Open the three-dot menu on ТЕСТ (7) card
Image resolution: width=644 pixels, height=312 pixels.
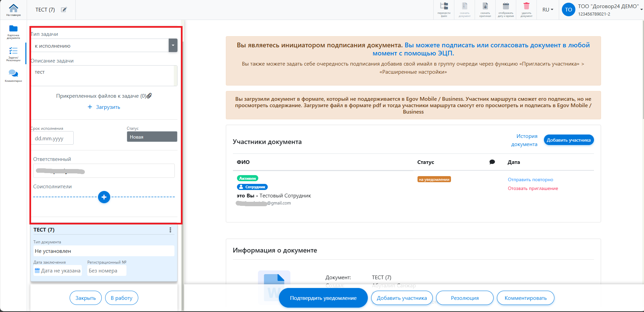pyautogui.click(x=170, y=230)
